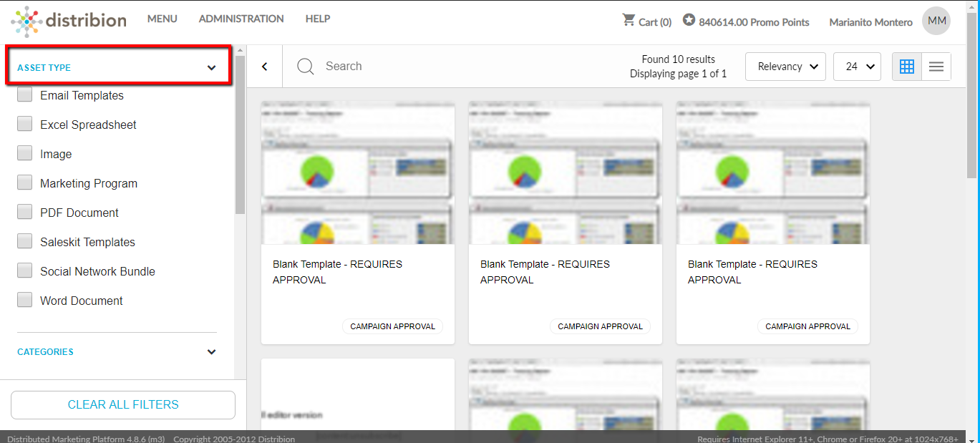This screenshot has height=443, width=980.
Task: Click Displaying page 1 of 1 text
Action: tap(679, 74)
